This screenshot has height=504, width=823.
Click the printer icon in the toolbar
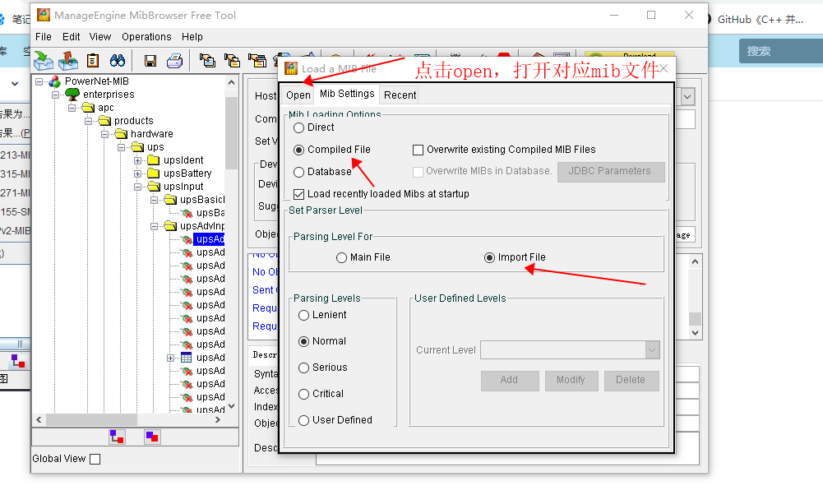click(175, 61)
